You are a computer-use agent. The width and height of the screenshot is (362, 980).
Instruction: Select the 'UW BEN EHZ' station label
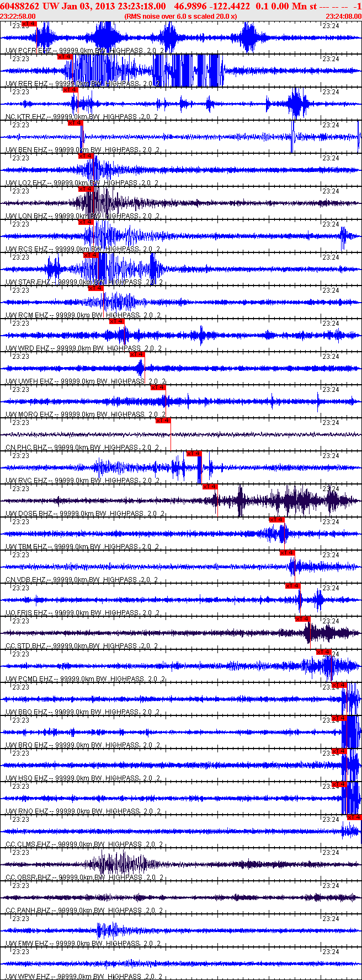[26, 150]
